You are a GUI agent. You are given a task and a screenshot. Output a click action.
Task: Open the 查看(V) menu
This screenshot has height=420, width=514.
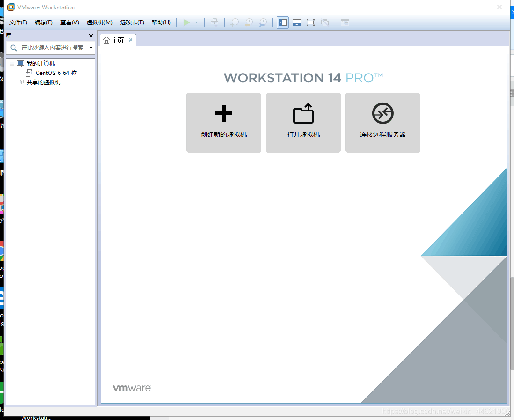click(x=69, y=22)
